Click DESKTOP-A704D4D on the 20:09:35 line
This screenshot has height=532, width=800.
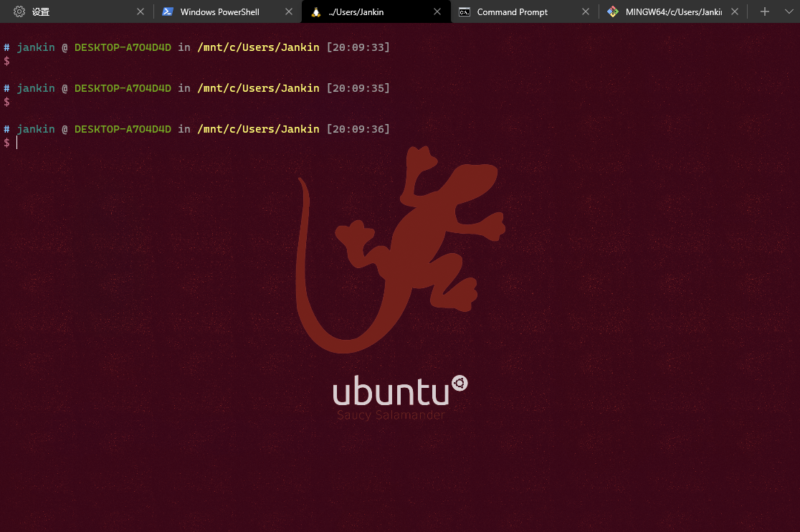point(123,88)
